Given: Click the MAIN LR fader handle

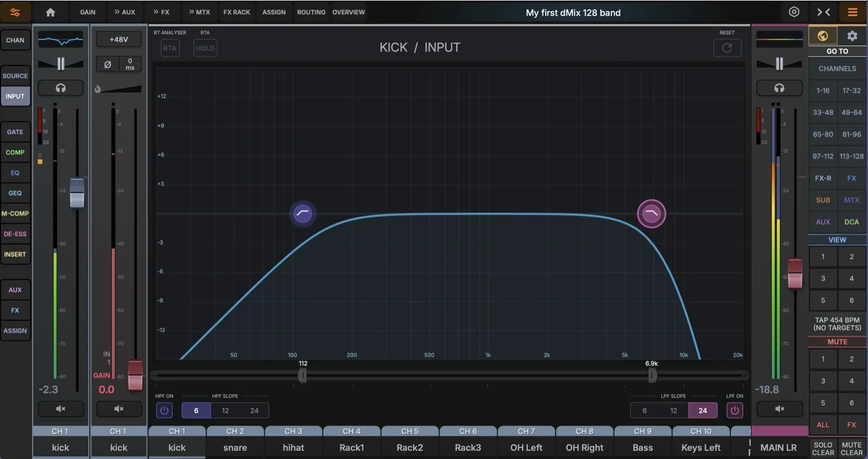Looking at the screenshot, I should coord(795,273).
